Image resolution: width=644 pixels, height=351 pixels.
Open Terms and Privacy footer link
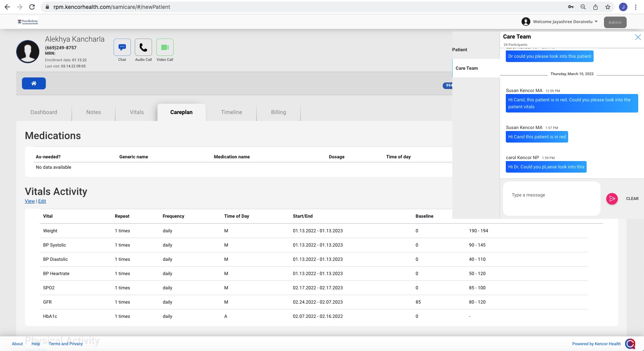click(65, 344)
